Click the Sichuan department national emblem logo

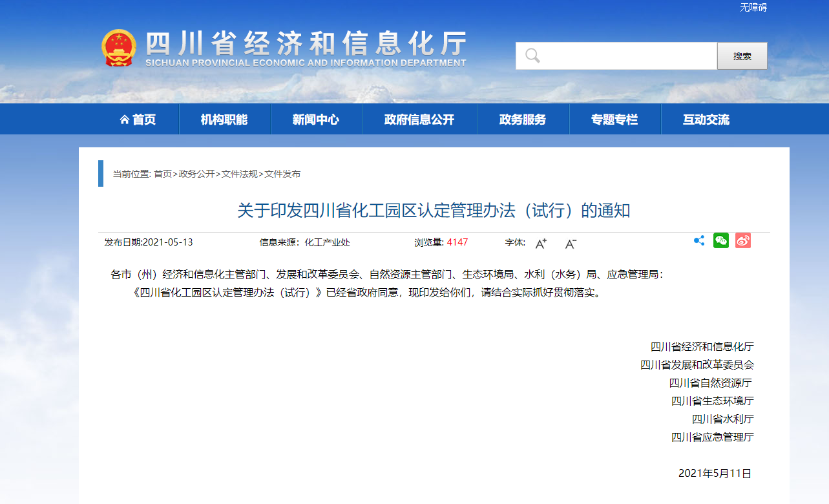pyautogui.click(x=119, y=48)
